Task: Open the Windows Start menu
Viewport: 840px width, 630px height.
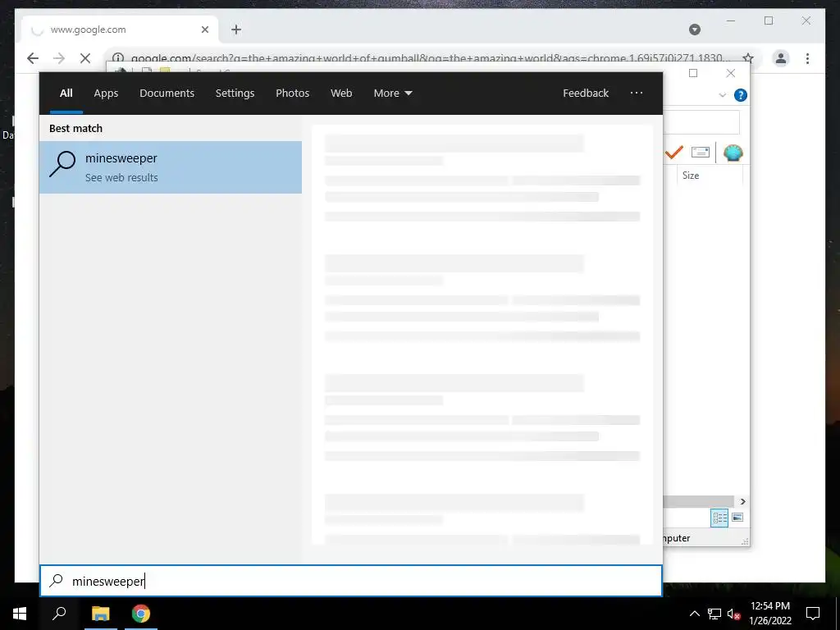Action: (x=20, y=614)
